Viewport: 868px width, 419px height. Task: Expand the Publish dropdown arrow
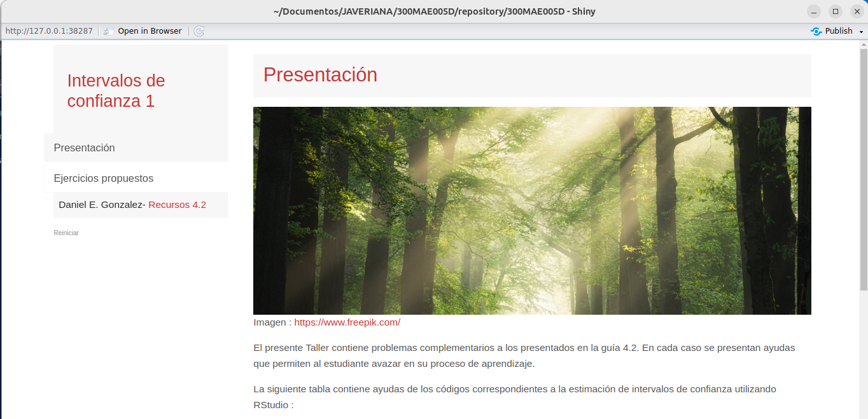click(861, 32)
